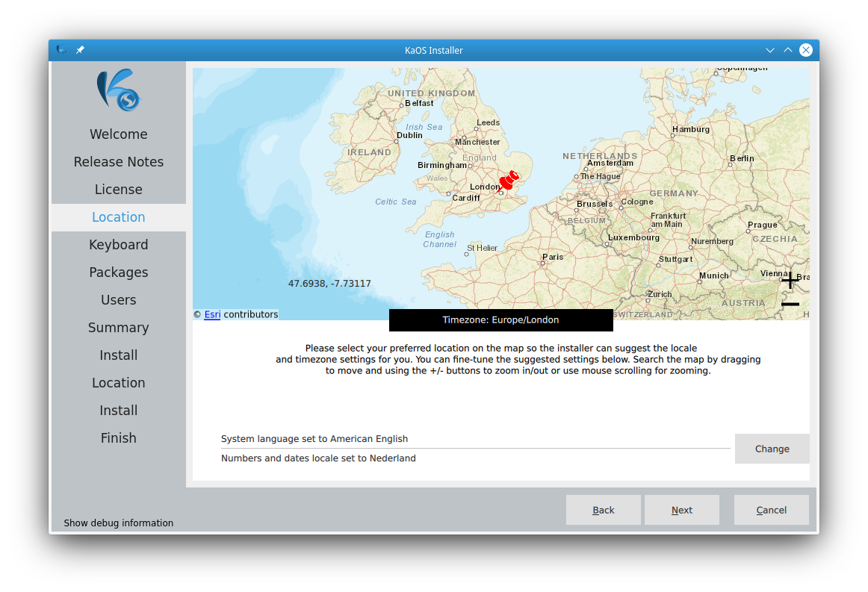This screenshot has height=592, width=868.
Task: Maximize the window with the up chevron
Action: [788, 50]
